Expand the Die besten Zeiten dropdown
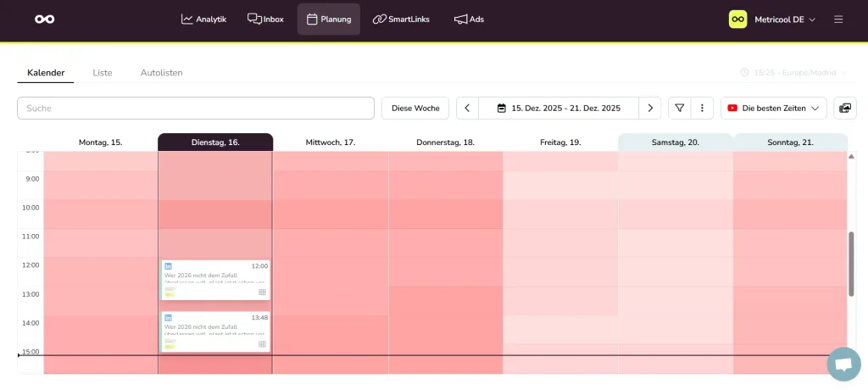 point(773,108)
